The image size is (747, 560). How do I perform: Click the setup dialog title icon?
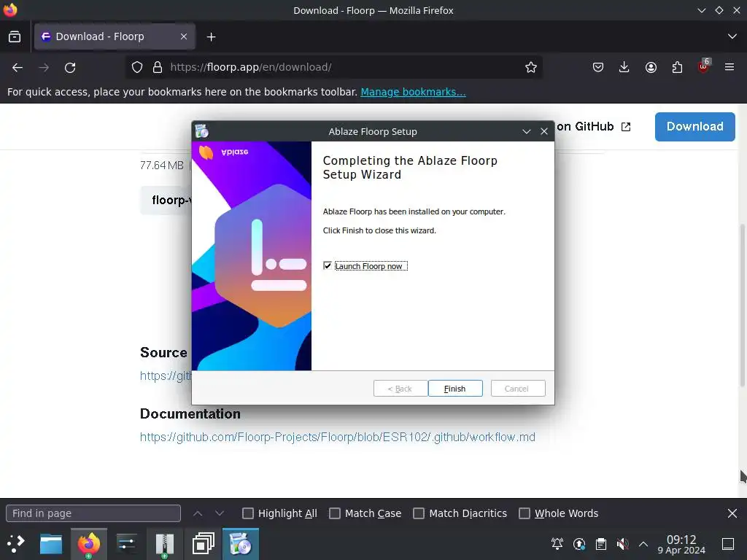202,131
